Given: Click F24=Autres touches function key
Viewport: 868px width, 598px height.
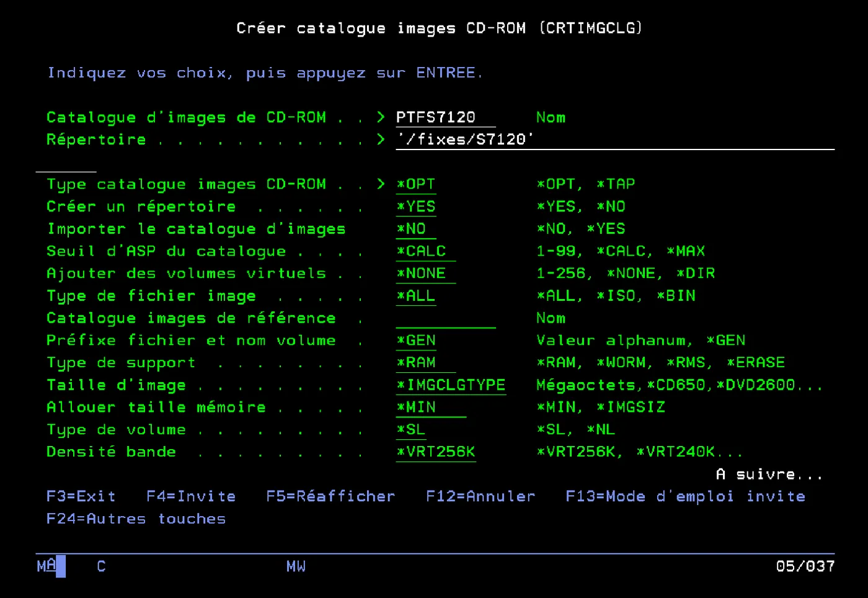Looking at the screenshot, I should 136,519.
